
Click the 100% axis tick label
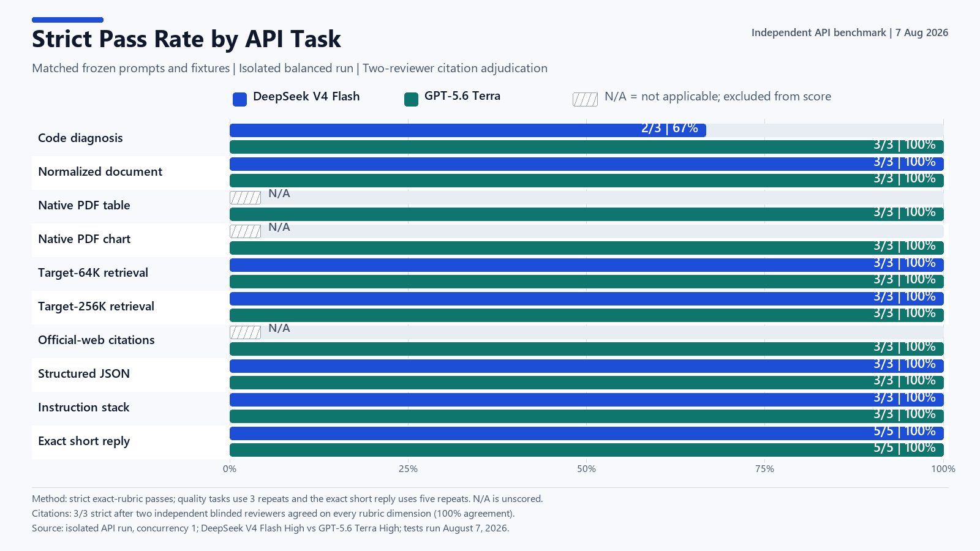coord(943,469)
